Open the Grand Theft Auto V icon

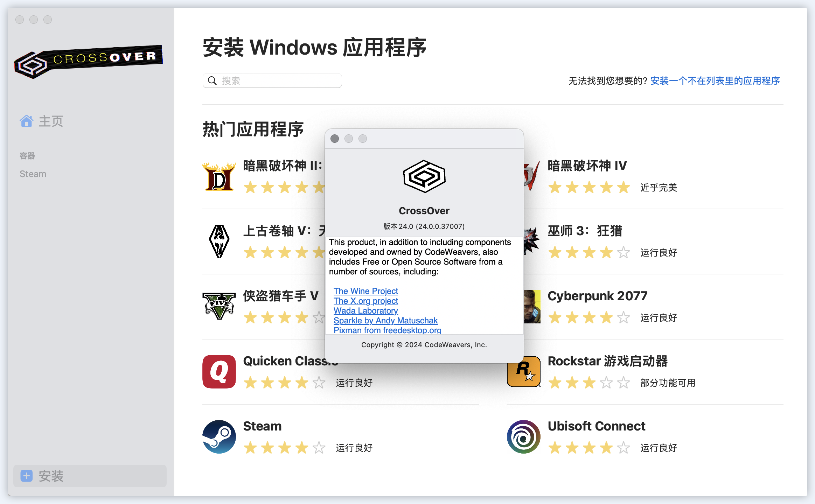pos(219,306)
